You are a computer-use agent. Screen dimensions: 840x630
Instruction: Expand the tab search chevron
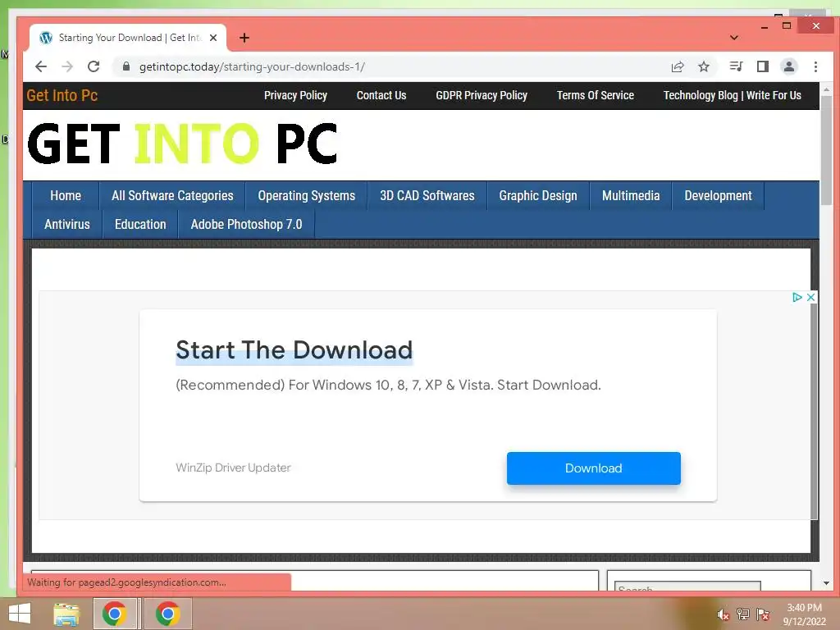(734, 38)
